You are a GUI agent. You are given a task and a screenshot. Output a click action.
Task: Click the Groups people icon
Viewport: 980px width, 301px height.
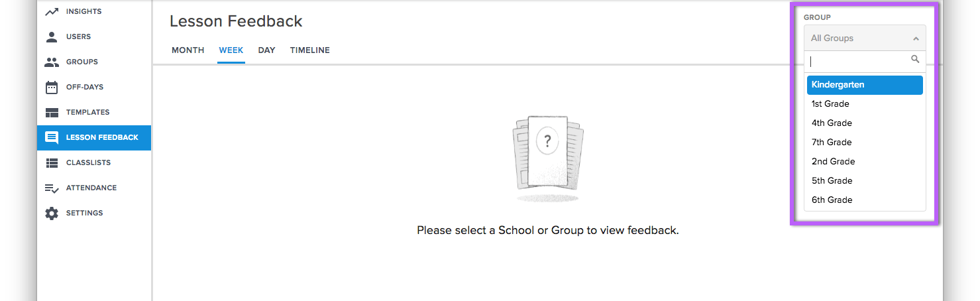click(52, 62)
